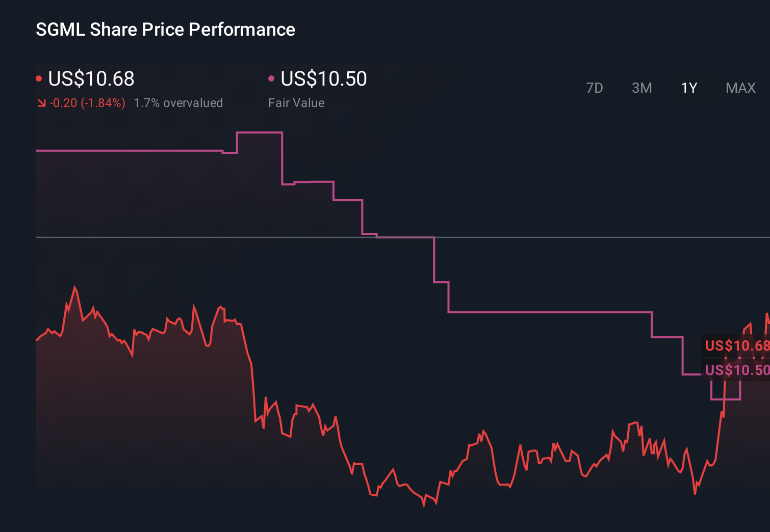Toggle visibility of the overvalued indicator
Image resolution: width=770 pixels, height=532 pixels.
[178, 102]
